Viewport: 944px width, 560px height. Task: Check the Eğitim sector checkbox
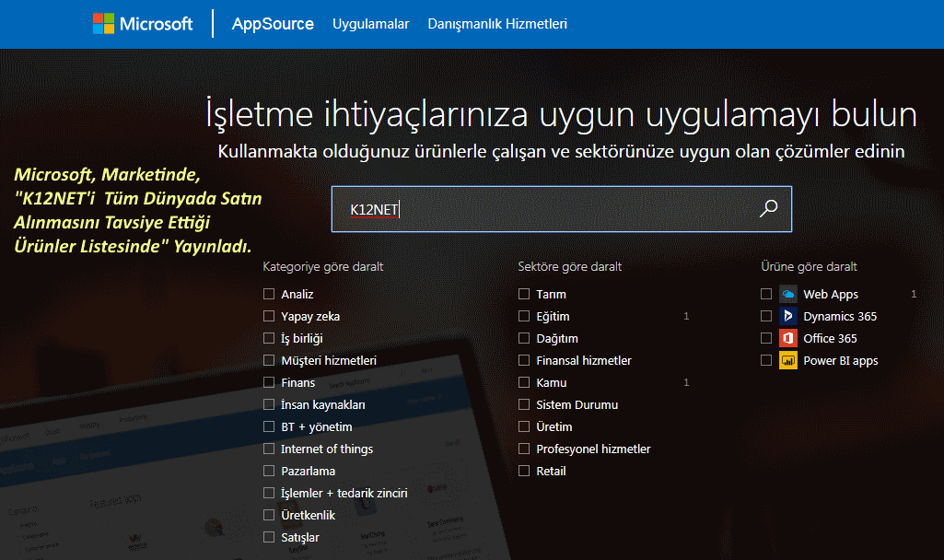pyautogui.click(x=524, y=317)
